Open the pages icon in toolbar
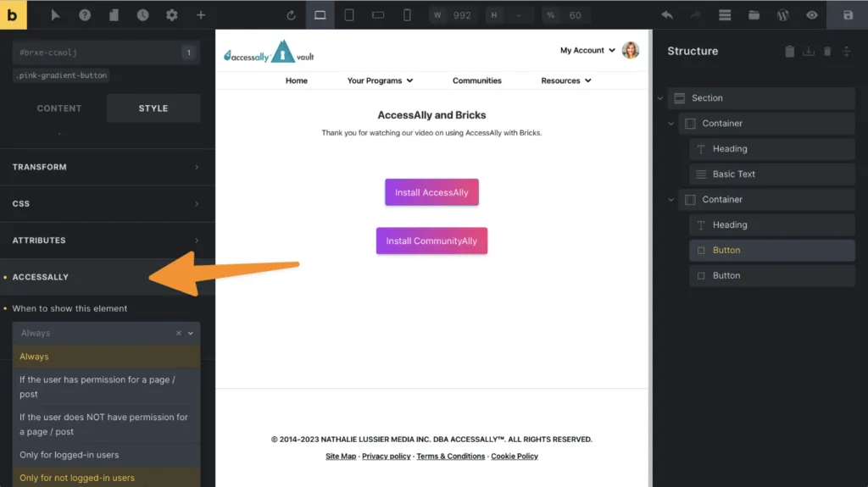This screenshot has height=487, width=868. tap(114, 15)
